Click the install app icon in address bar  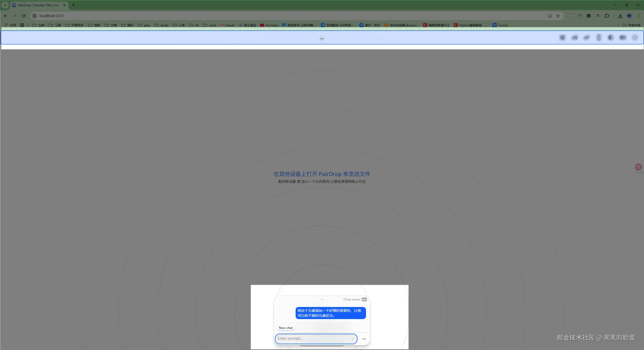(x=550, y=16)
